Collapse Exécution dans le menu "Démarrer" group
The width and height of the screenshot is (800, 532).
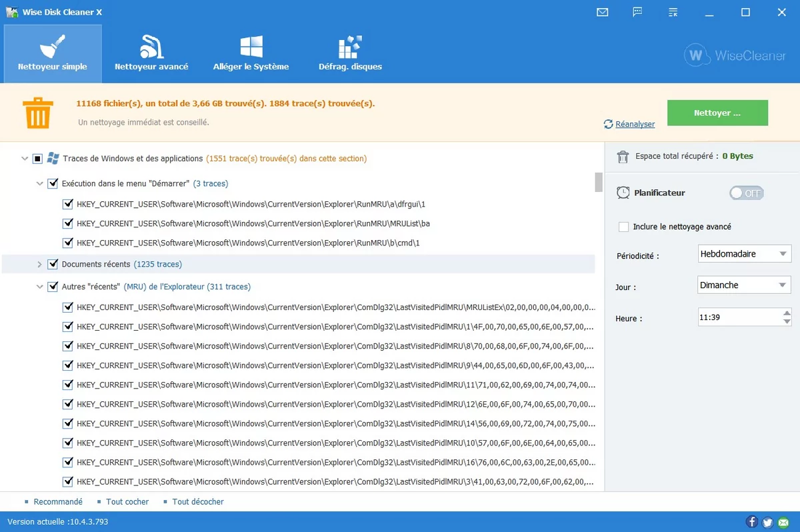click(x=40, y=183)
